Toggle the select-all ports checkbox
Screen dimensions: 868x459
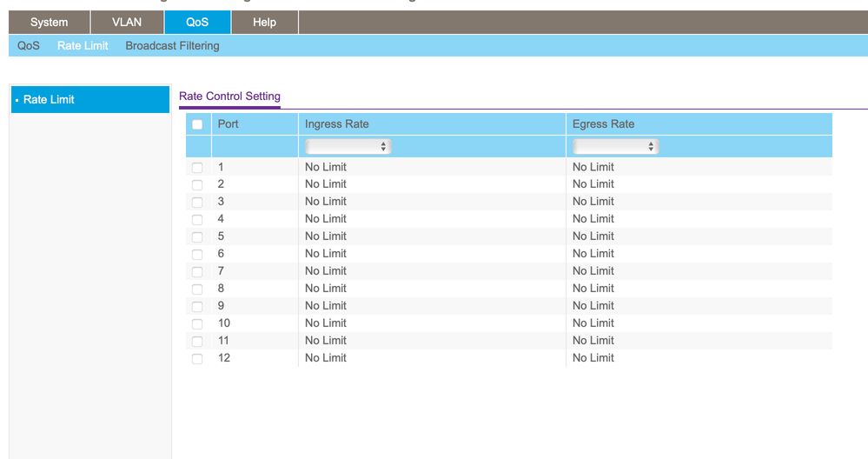pos(197,124)
